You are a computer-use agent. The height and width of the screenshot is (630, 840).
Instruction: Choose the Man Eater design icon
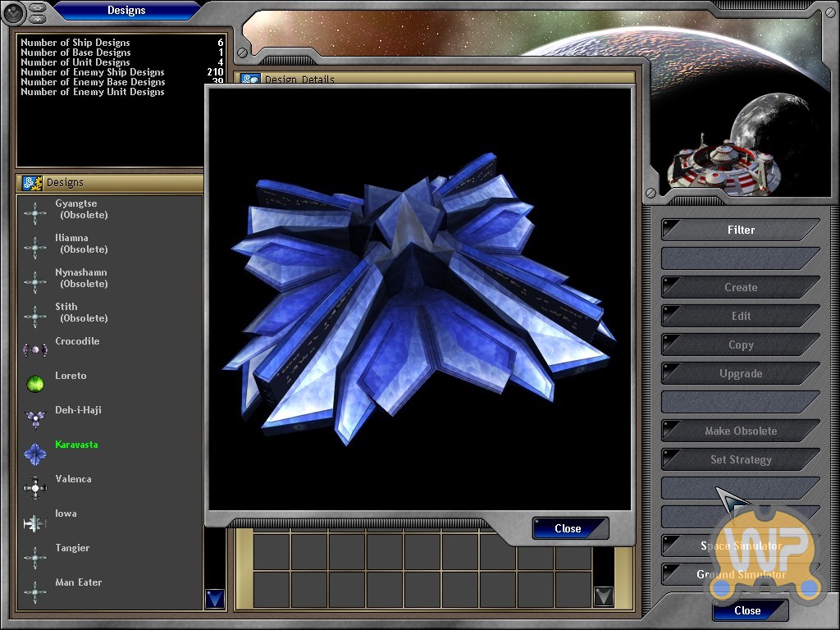[34, 591]
